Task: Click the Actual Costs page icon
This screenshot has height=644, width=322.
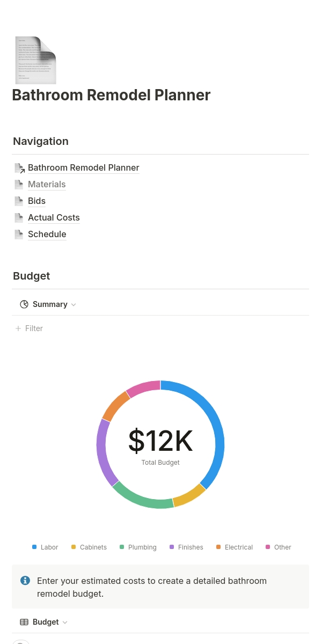Action: click(x=19, y=218)
